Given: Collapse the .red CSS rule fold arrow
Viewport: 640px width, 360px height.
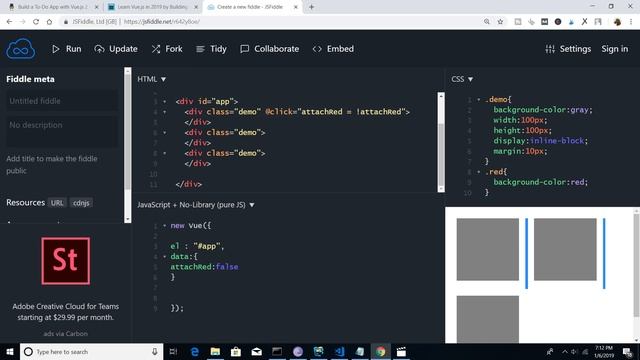Looking at the screenshot, I should 479,172.
